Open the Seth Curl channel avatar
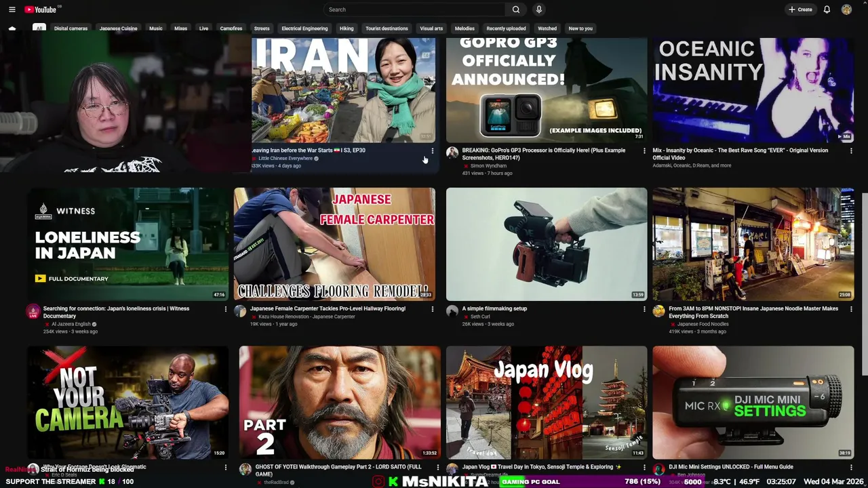This screenshot has height=488, width=868. point(452,311)
